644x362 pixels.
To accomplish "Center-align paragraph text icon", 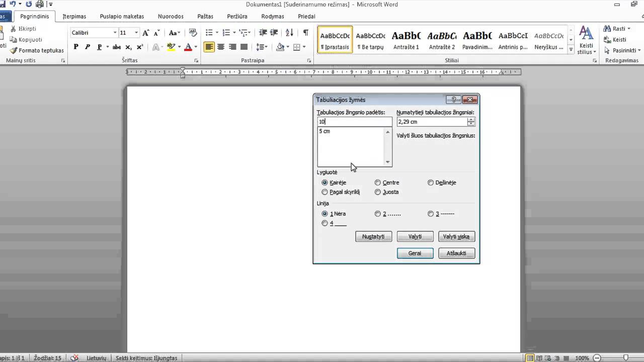I will tap(221, 47).
